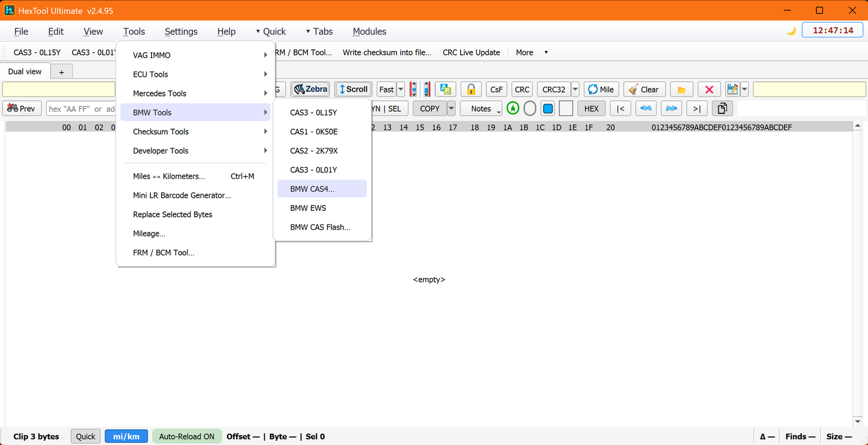Open the Fast speed dropdown arrow
Image resolution: width=868 pixels, height=445 pixels.
coord(401,89)
